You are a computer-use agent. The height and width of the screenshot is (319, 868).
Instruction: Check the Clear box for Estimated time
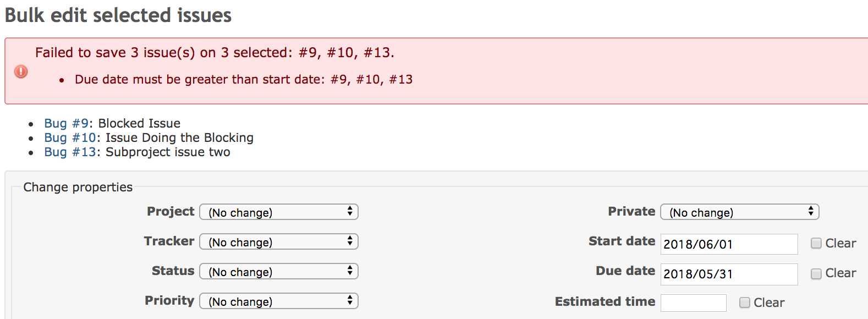pos(745,302)
